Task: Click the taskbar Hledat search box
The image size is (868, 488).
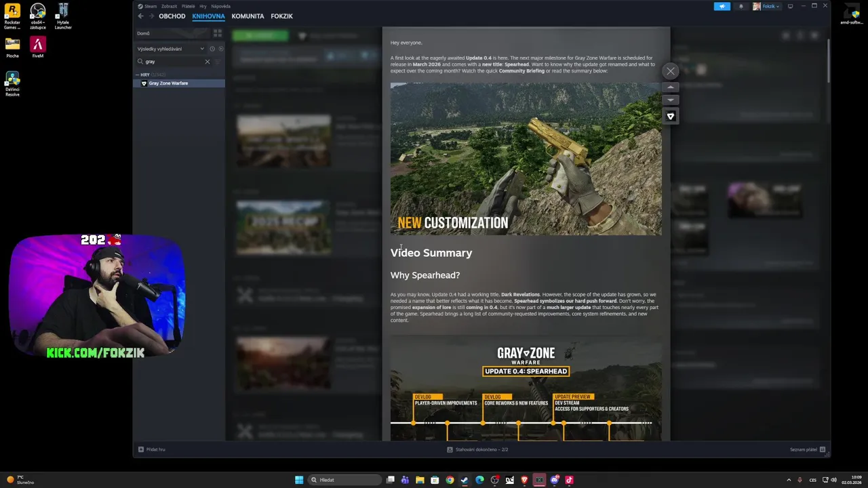Action: [x=344, y=480]
